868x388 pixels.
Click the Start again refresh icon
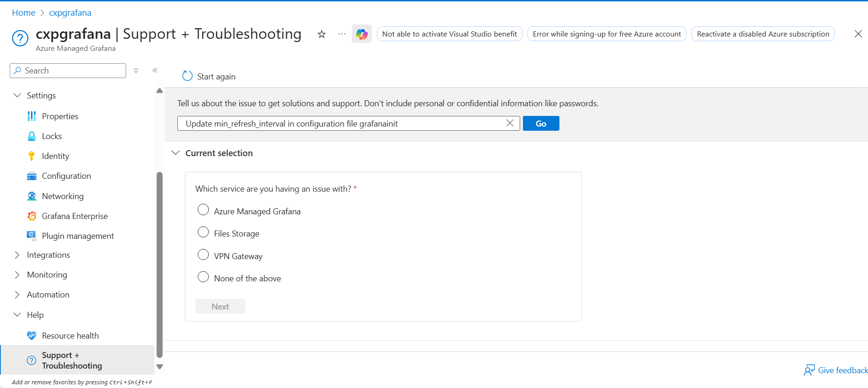click(x=187, y=76)
